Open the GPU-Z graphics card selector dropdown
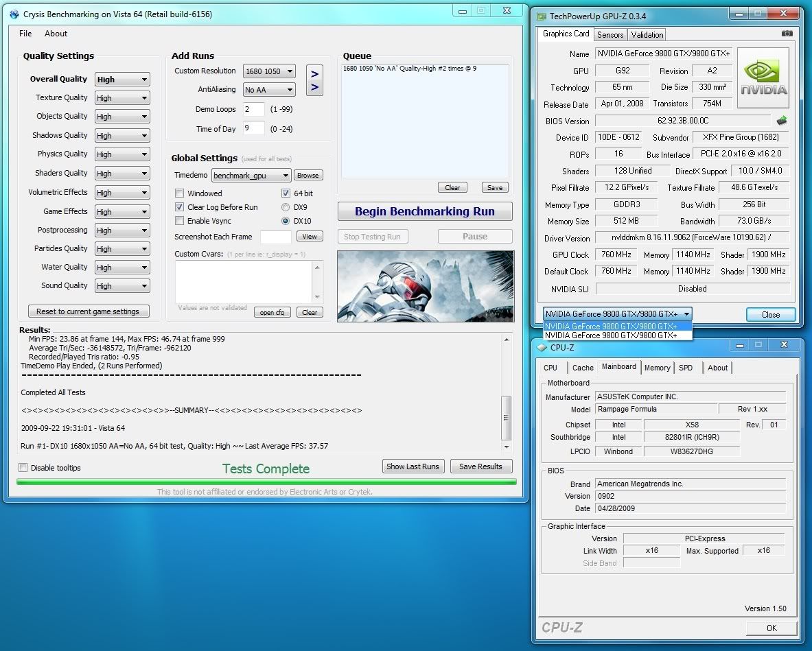This screenshot has height=651, width=812. 617,314
